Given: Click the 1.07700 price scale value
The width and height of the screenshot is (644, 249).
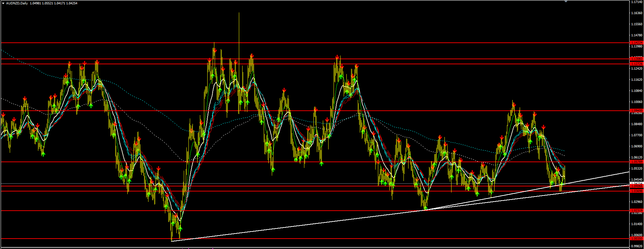Looking at the screenshot, I should click(x=637, y=135).
